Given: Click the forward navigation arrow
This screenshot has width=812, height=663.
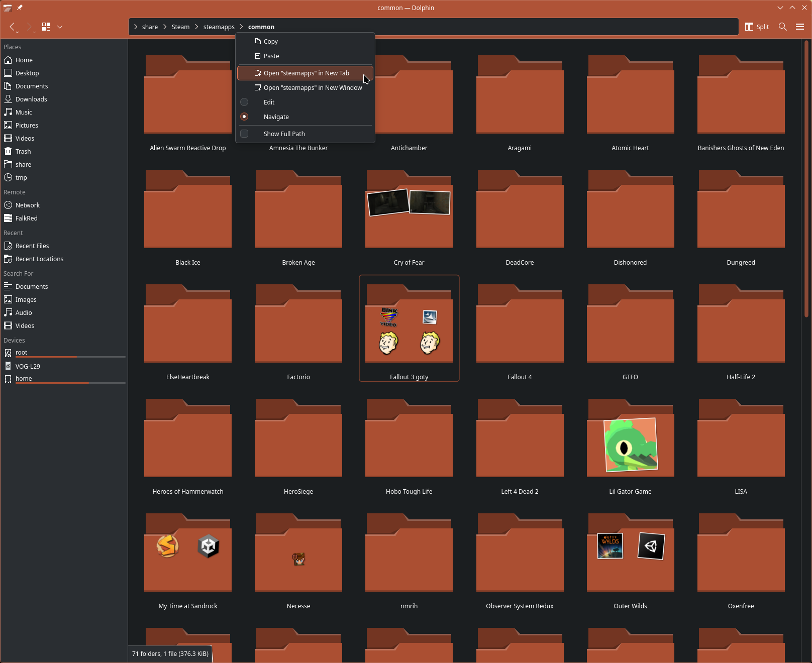Looking at the screenshot, I should coord(29,27).
